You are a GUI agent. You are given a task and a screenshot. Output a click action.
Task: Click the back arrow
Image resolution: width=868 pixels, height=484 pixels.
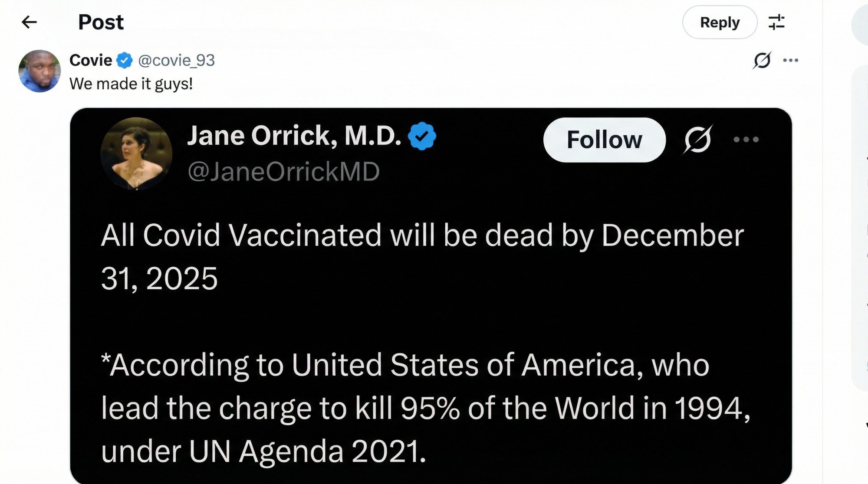(29, 22)
